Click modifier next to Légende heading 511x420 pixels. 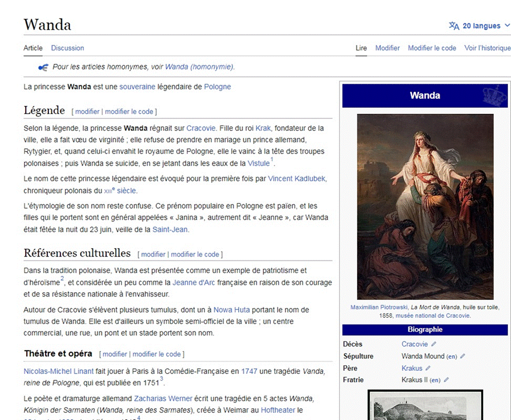87,111
